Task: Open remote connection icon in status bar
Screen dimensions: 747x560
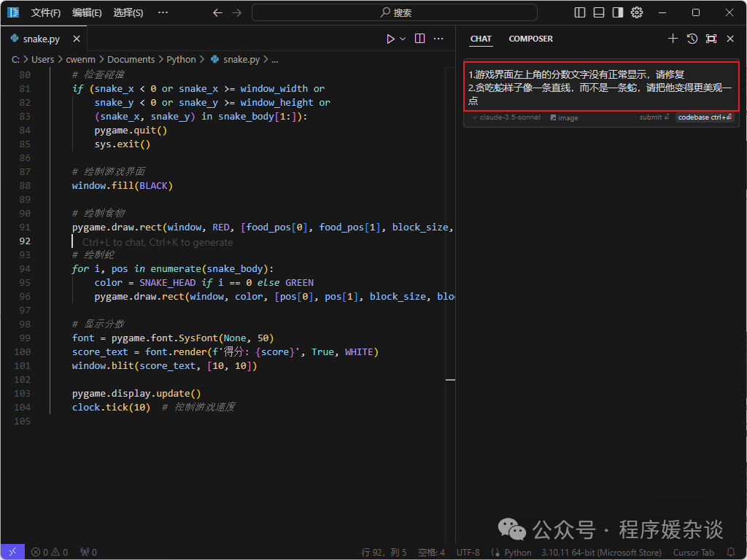Action: (12, 552)
